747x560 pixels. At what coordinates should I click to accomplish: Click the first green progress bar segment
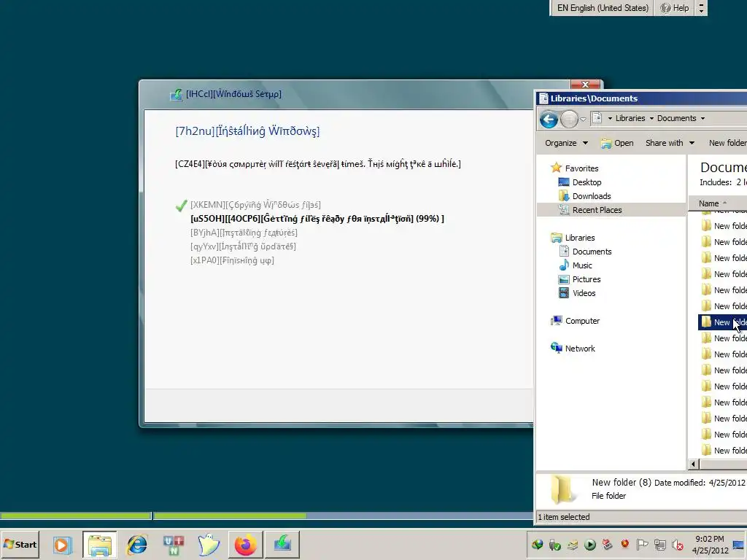tap(75, 516)
